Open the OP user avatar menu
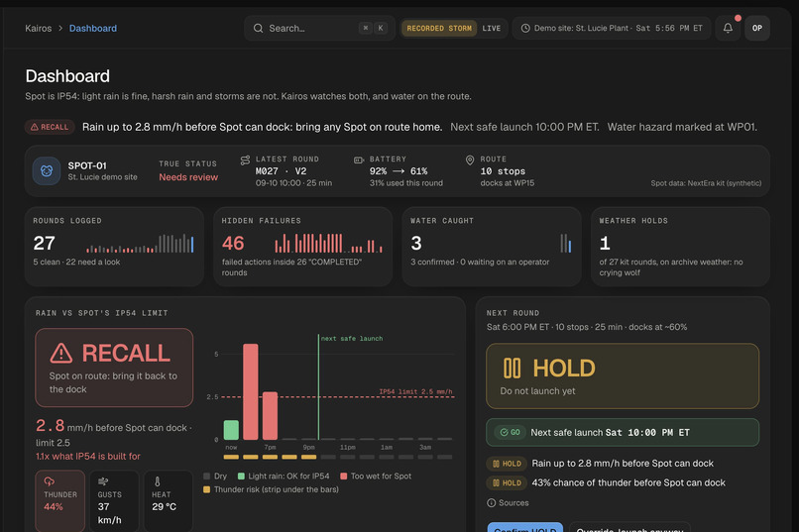This screenshot has height=532, width=799. click(x=757, y=28)
